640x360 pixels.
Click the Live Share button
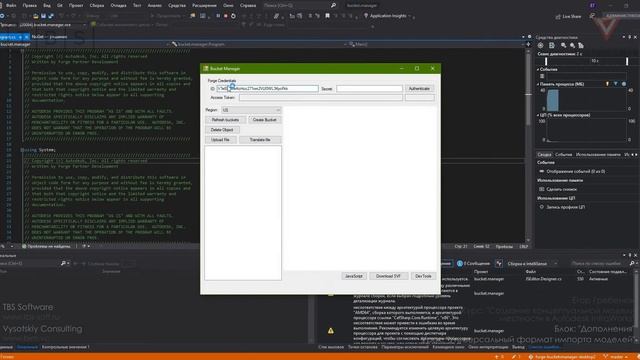pyautogui.click(x=568, y=16)
